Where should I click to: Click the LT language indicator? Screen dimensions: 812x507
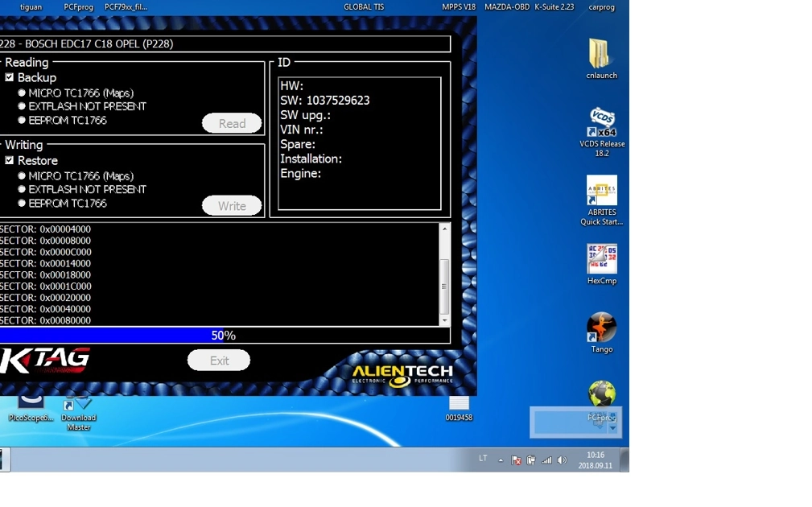[x=483, y=459]
